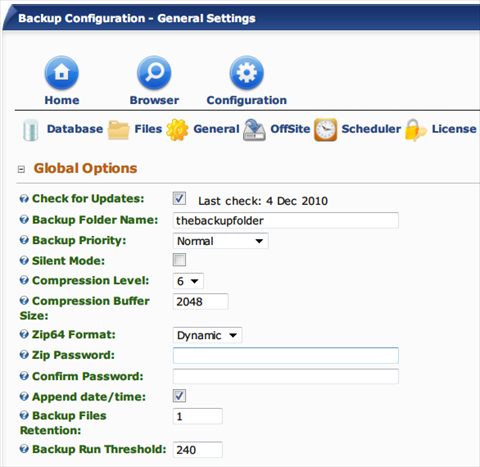The image size is (480, 467).
Task: Open the Configuration gear icon
Action: point(247,73)
